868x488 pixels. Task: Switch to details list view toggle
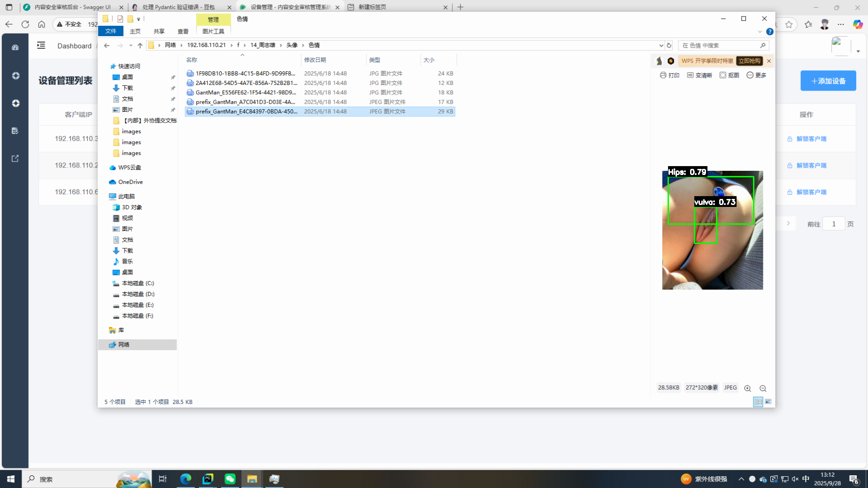click(758, 402)
